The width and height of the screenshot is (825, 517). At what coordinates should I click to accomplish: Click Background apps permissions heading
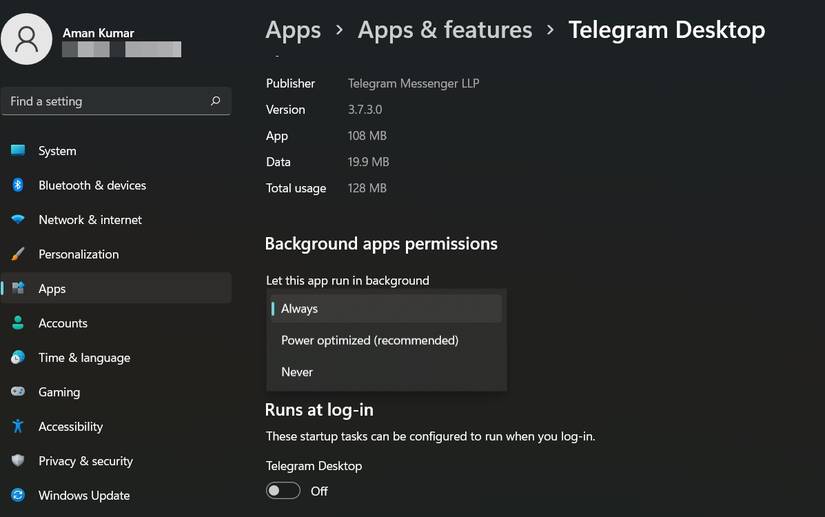[x=381, y=244]
